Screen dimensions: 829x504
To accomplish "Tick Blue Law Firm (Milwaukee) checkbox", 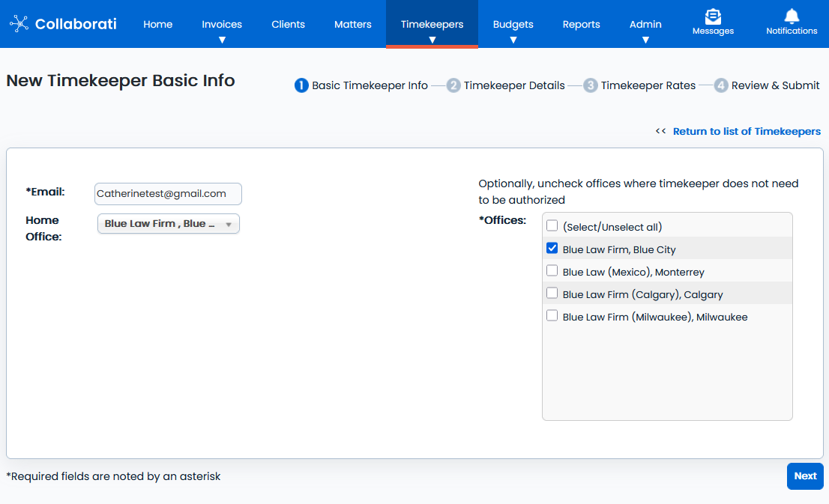I will 552,316.
